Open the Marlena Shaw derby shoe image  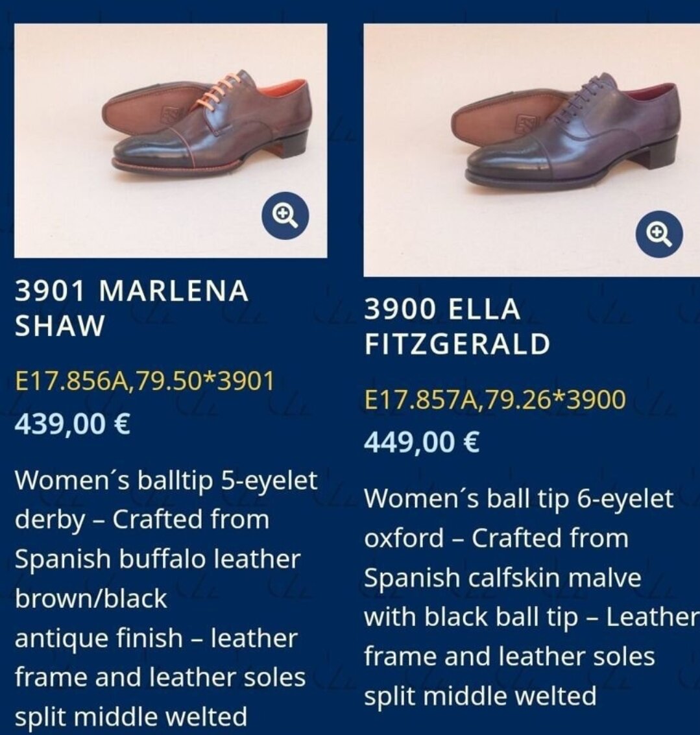pos(171,140)
